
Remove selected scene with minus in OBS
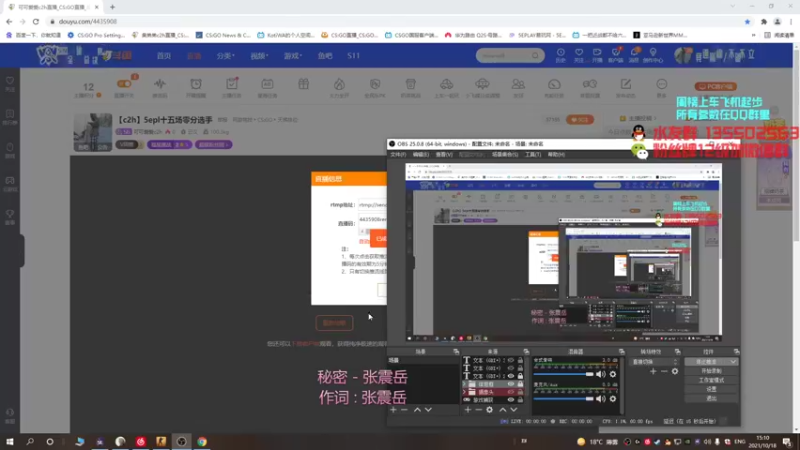click(404, 410)
